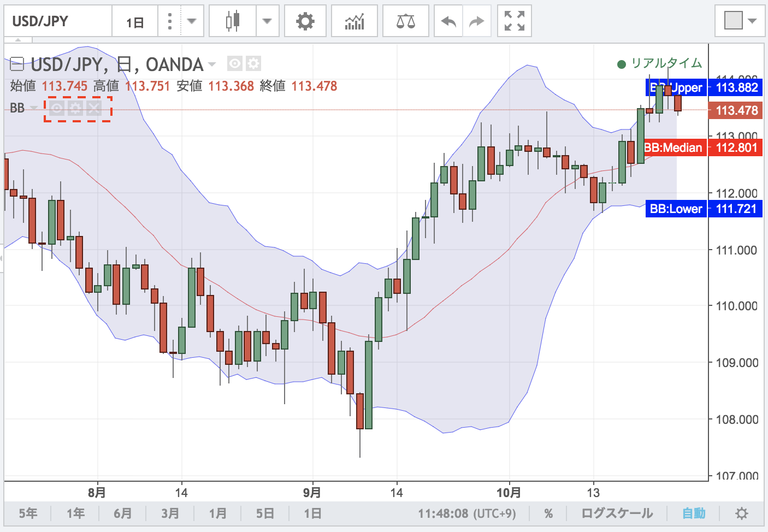Viewport: 768px width, 532px height.
Task: Click the 13 date axis label
Action: click(x=593, y=493)
